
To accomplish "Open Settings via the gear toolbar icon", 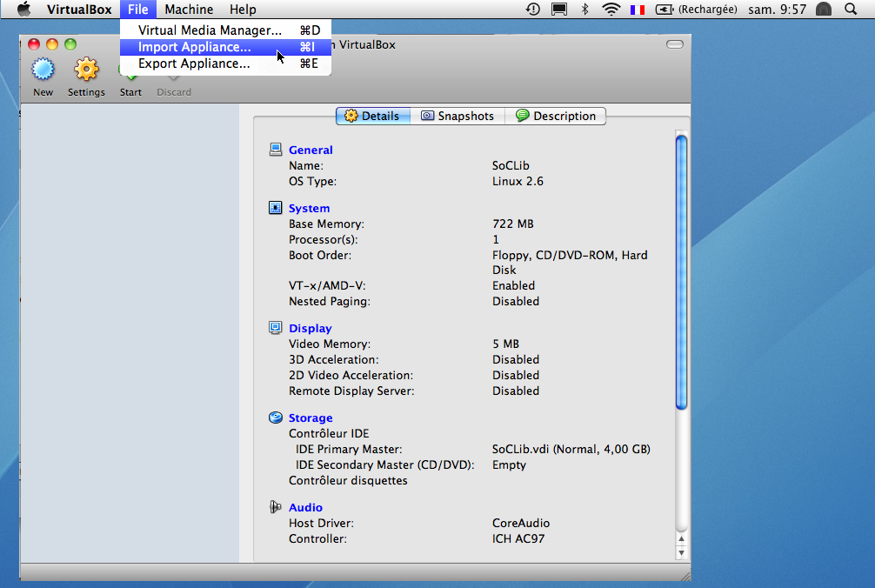I will 86,70.
